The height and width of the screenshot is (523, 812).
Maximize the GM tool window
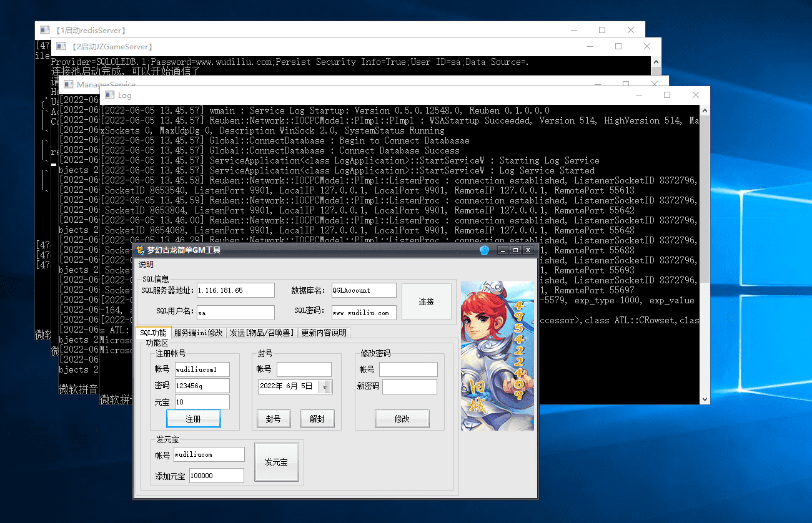[x=515, y=250]
